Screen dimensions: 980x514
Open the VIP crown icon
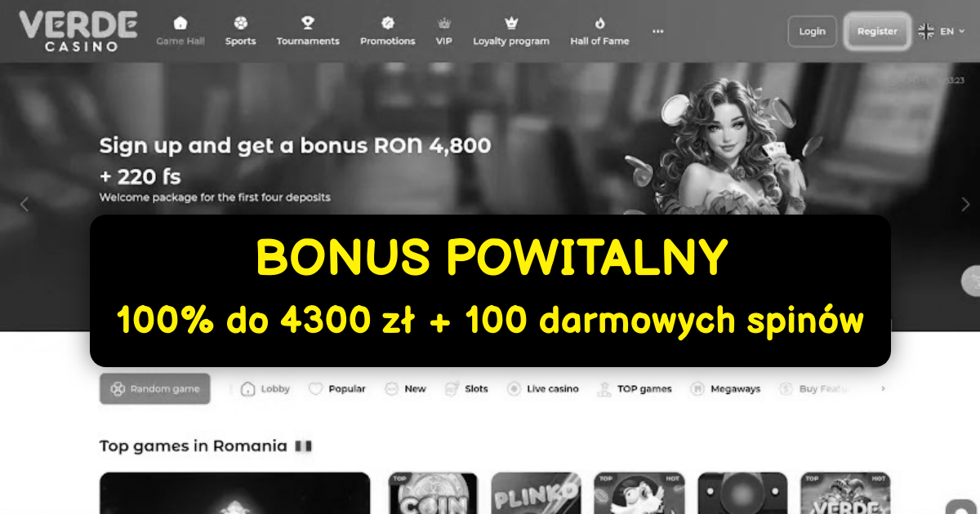point(444,23)
